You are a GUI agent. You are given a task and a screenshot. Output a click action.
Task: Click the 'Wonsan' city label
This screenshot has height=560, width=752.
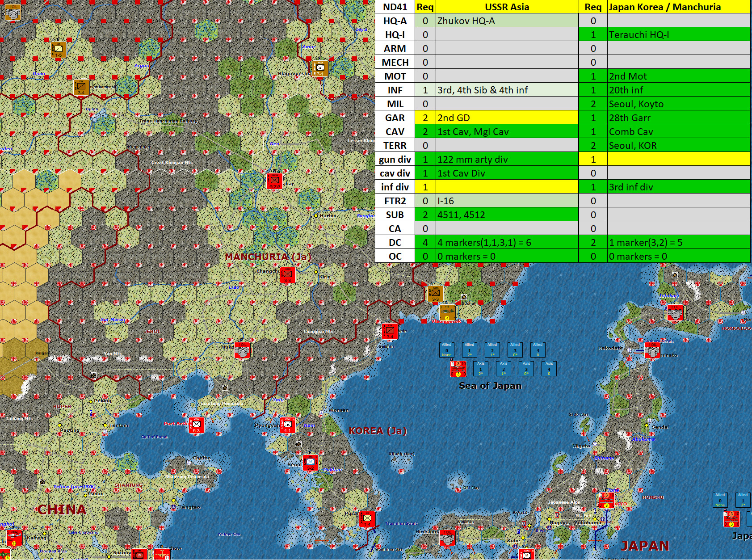(x=339, y=410)
